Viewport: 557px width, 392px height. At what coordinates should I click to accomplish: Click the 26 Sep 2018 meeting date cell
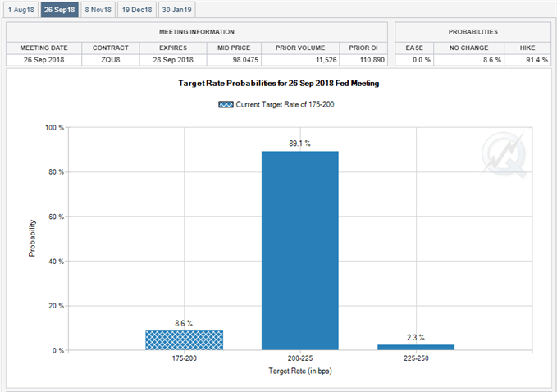point(43,60)
